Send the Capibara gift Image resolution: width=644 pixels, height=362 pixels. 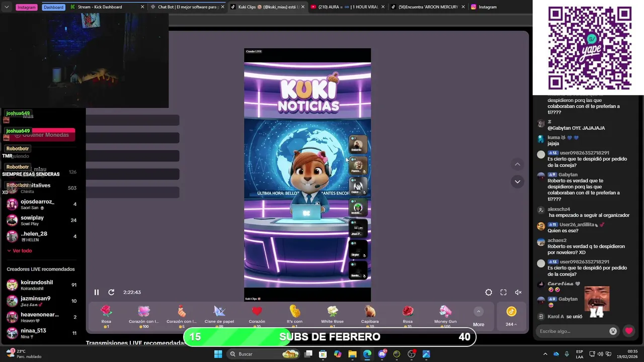click(370, 317)
